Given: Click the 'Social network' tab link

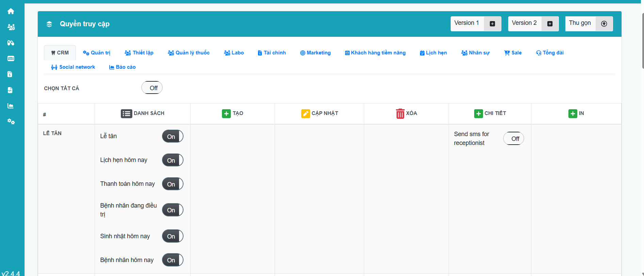Looking at the screenshot, I should coord(73,67).
